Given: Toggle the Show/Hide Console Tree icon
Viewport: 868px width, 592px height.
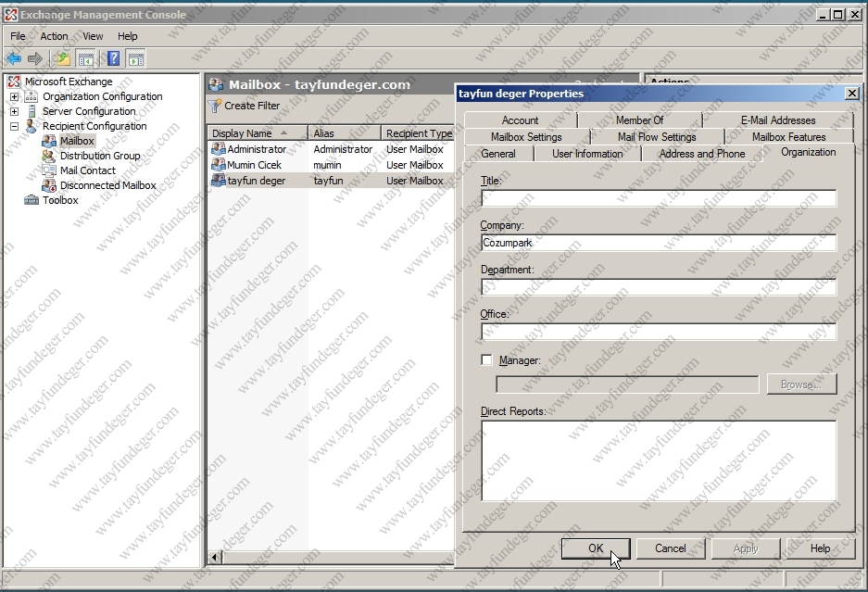Looking at the screenshot, I should 86,58.
